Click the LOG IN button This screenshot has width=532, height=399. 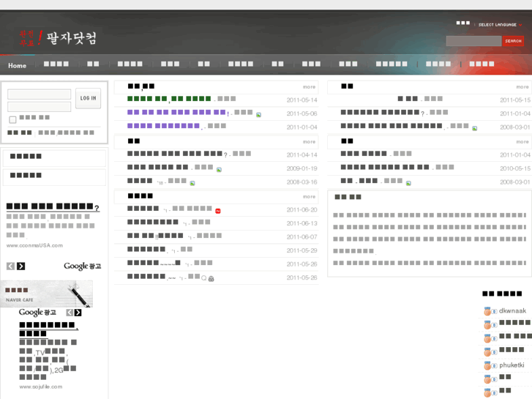89,98
